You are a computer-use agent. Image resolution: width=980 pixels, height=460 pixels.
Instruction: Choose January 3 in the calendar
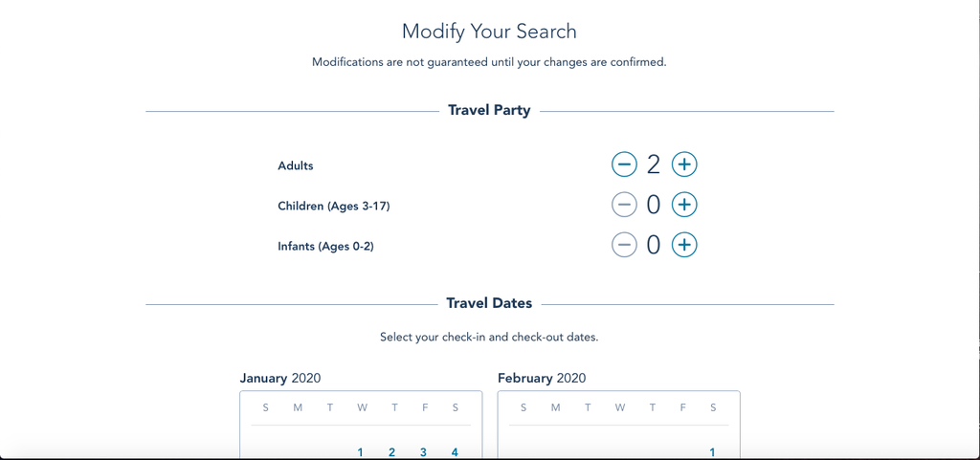coord(423,452)
